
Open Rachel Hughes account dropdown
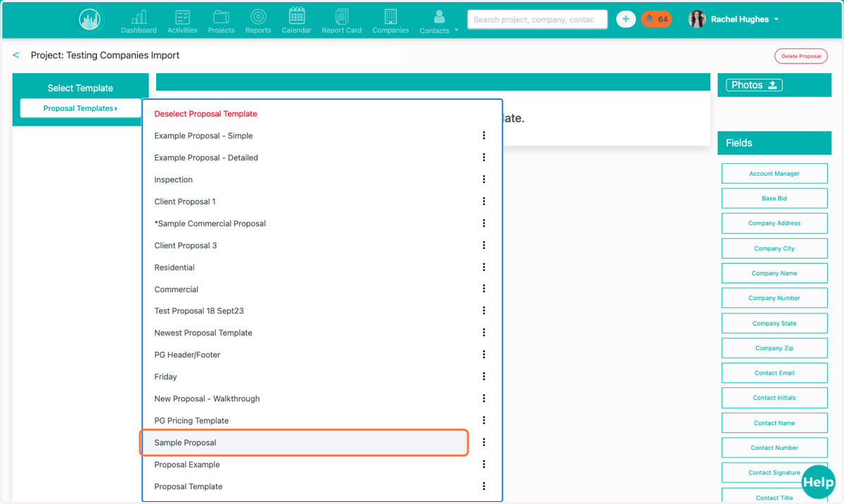coord(776,20)
